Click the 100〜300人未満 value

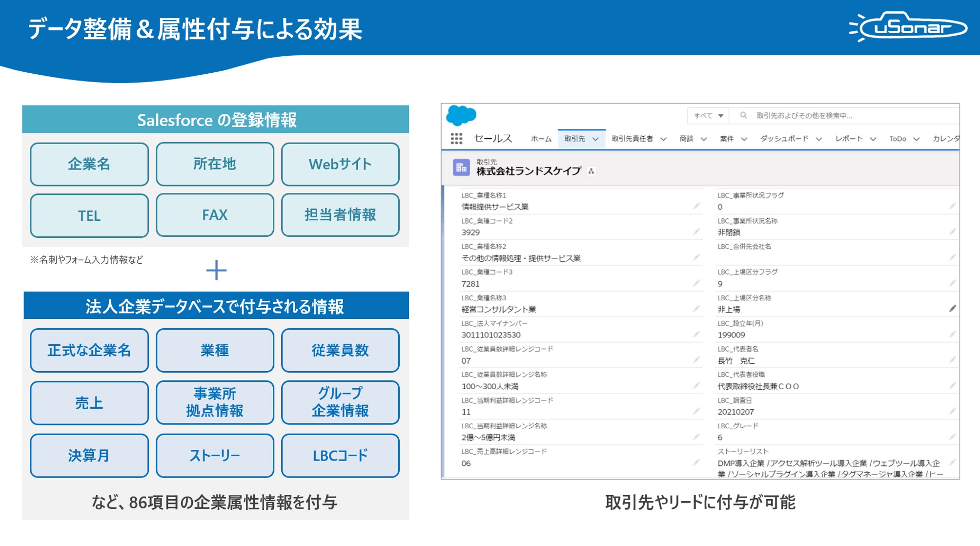point(490,386)
